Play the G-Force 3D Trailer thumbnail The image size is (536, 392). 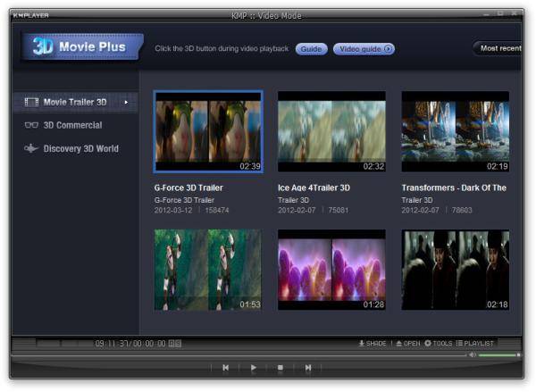point(208,131)
